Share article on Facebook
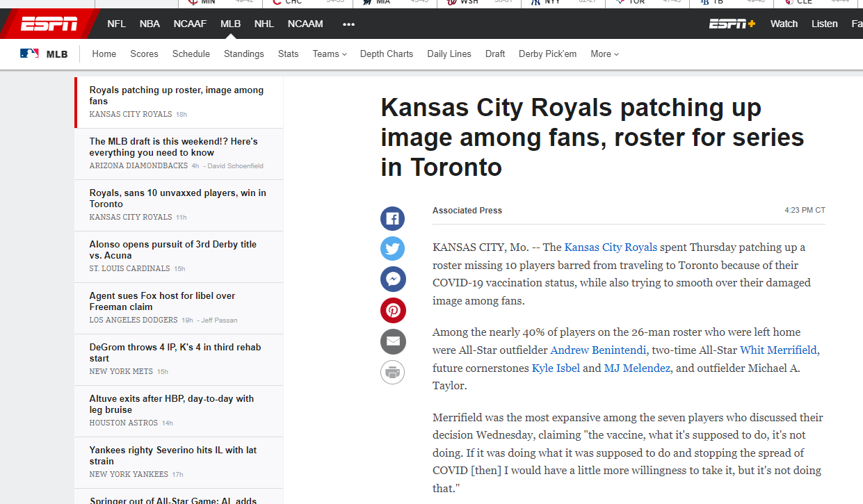The width and height of the screenshot is (863, 504). [x=392, y=219]
